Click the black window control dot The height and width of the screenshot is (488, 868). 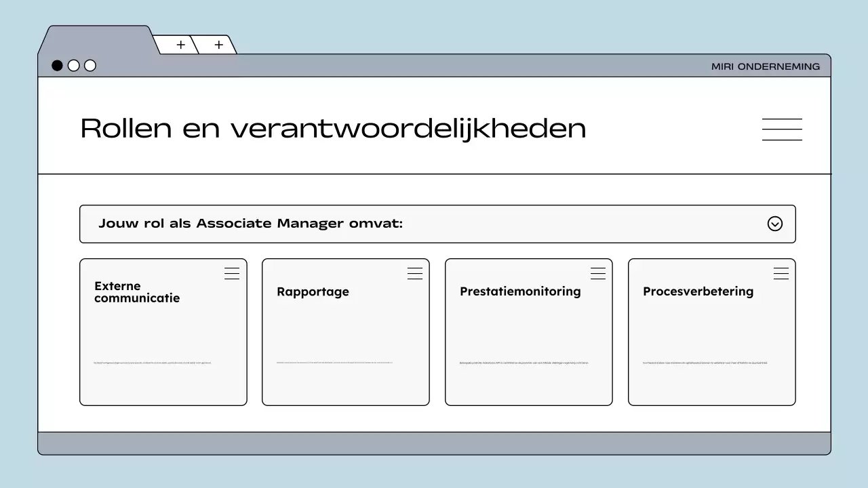coord(58,66)
